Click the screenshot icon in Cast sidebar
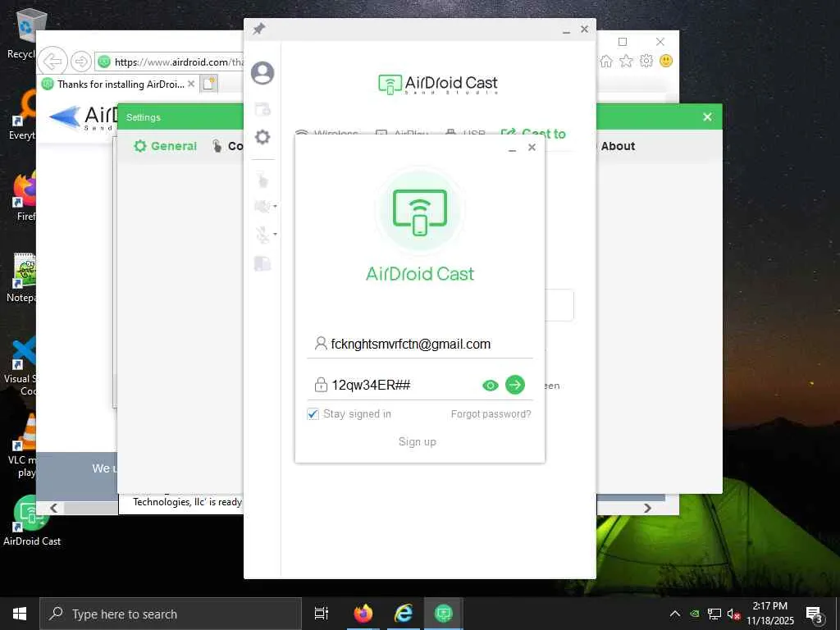840x630 pixels. (262, 109)
